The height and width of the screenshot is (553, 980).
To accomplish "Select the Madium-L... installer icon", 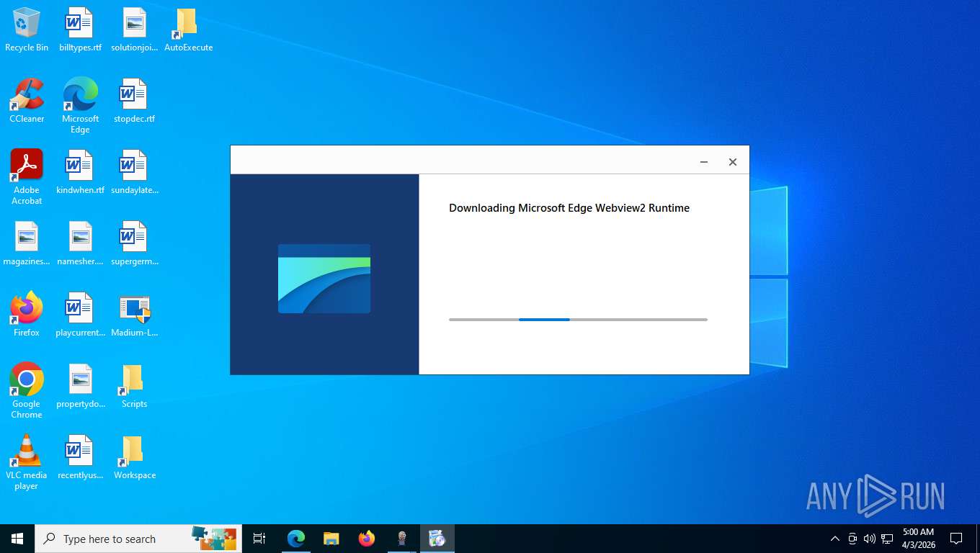I will coord(134,315).
